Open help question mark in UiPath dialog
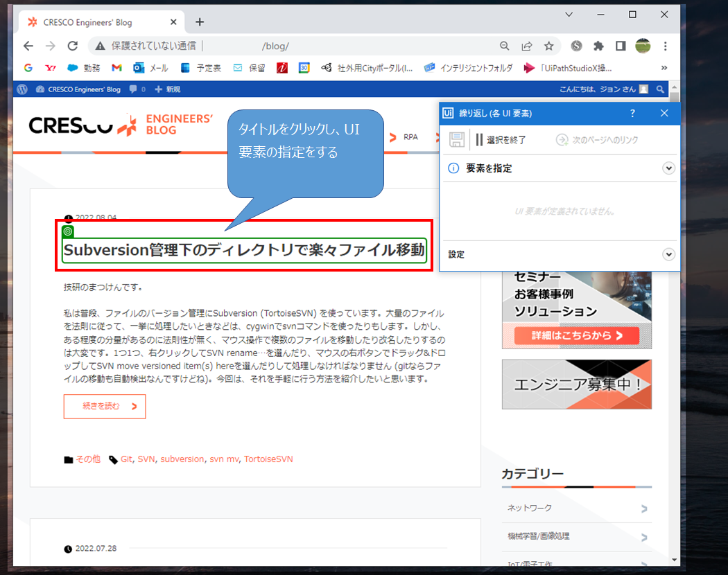The width and height of the screenshot is (728, 575). coord(632,113)
